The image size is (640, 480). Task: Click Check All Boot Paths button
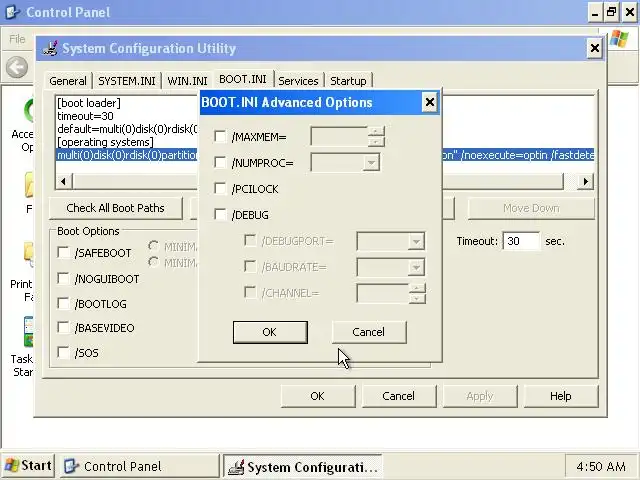(x=116, y=208)
